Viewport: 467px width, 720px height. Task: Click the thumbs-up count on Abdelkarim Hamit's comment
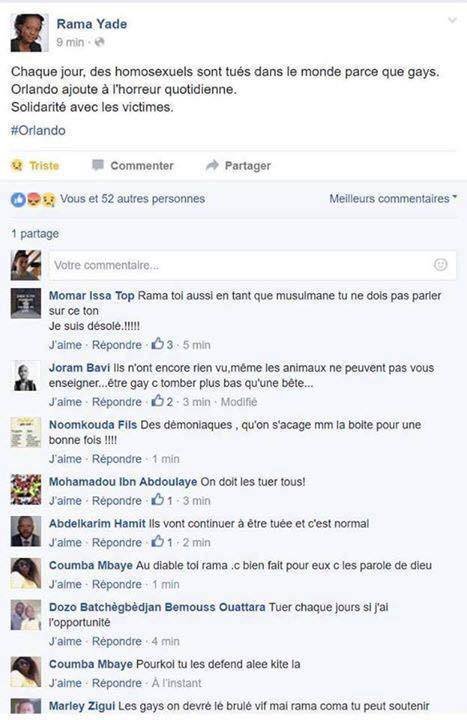[x=163, y=542]
